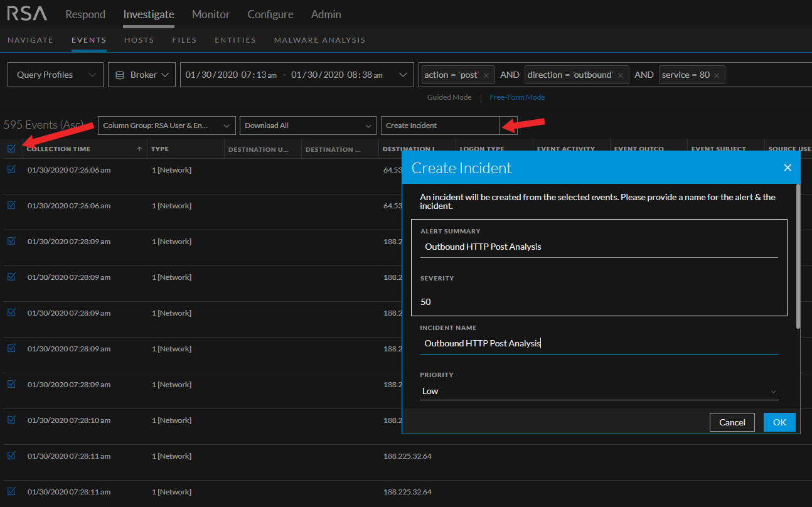Click the RSA logo icon
This screenshot has height=507, width=812.
pos(28,14)
